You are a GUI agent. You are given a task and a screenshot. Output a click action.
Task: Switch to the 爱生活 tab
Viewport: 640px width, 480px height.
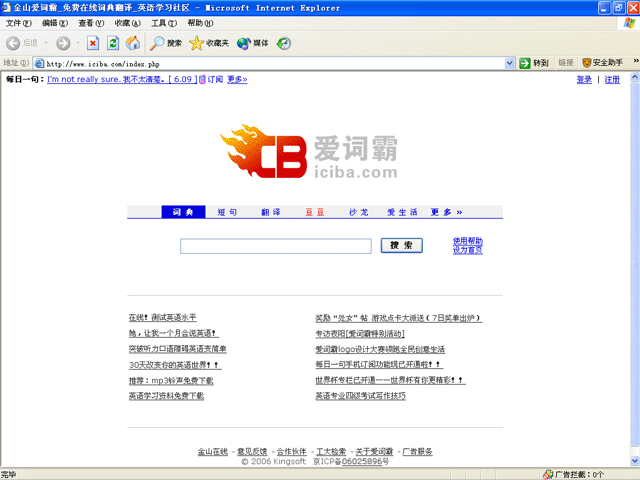coord(402,212)
